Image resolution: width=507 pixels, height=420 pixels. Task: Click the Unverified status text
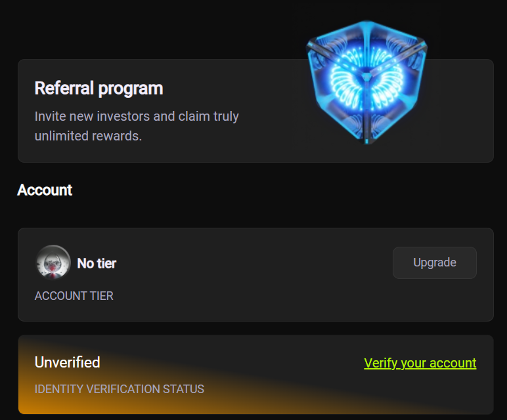click(67, 362)
